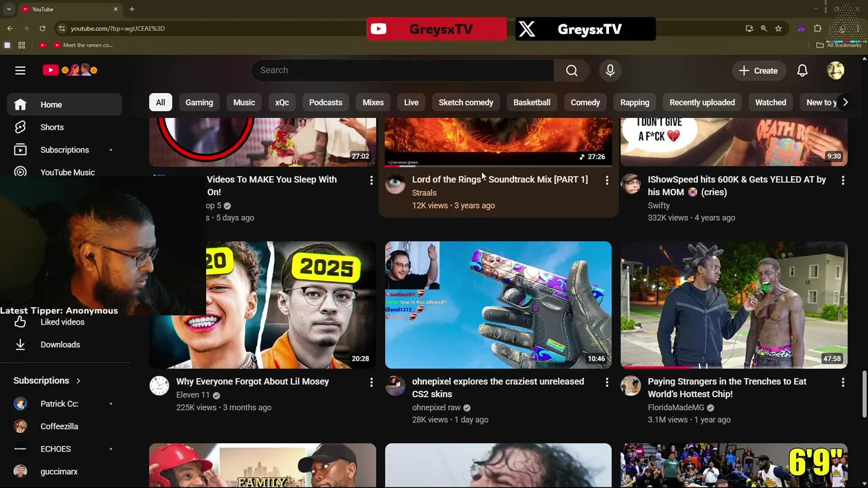Click Eleven 11 channel avatar
The height and width of the screenshot is (488, 868).
point(159,386)
